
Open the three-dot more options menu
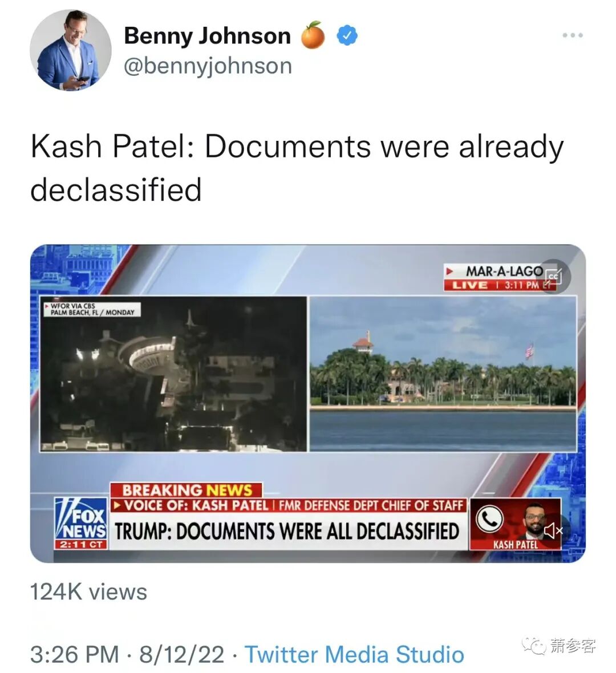(x=573, y=35)
